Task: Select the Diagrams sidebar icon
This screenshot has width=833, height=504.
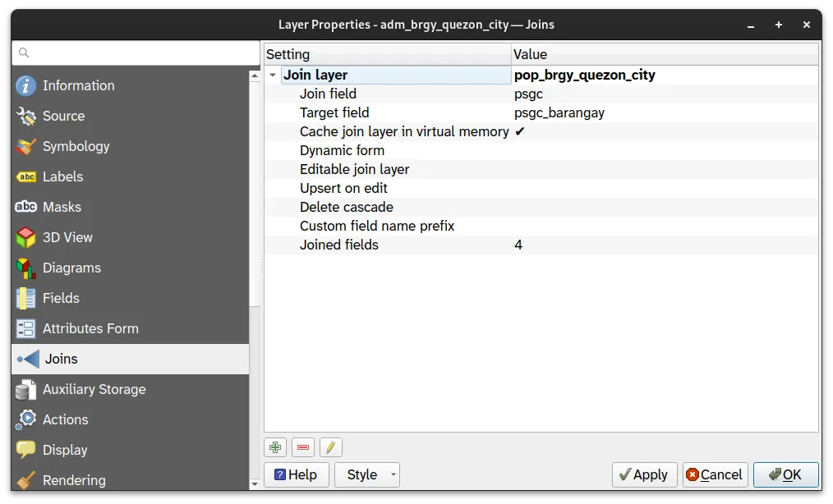Action: pyautogui.click(x=26, y=268)
